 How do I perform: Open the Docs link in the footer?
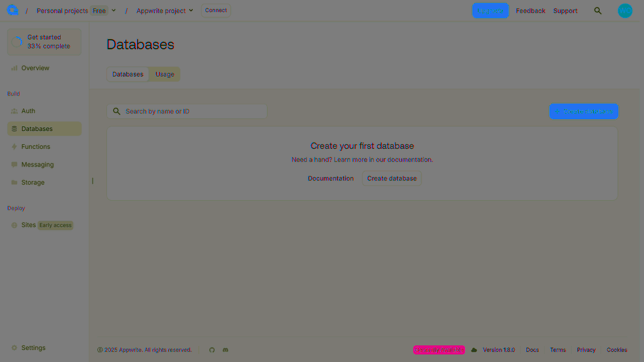click(x=532, y=349)
